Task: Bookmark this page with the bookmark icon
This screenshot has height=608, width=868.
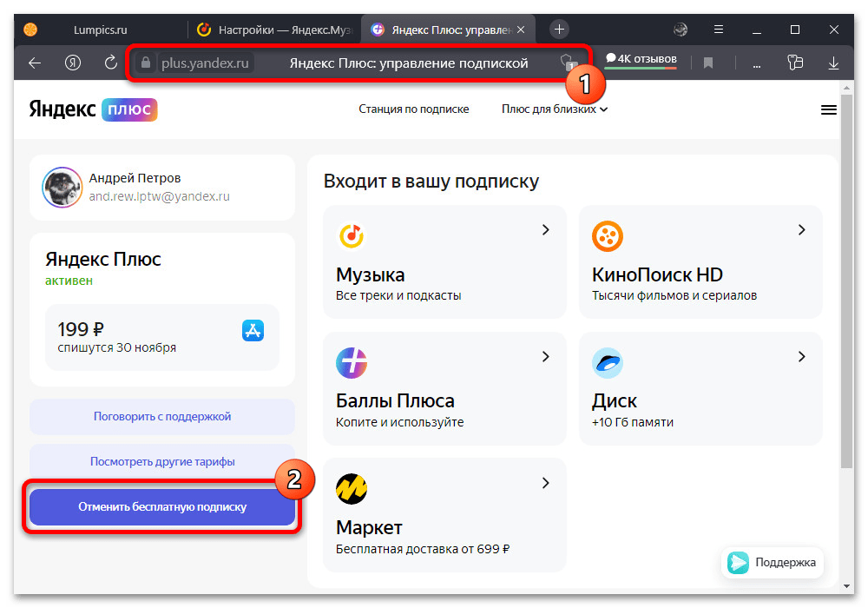Action: point(708,63)
